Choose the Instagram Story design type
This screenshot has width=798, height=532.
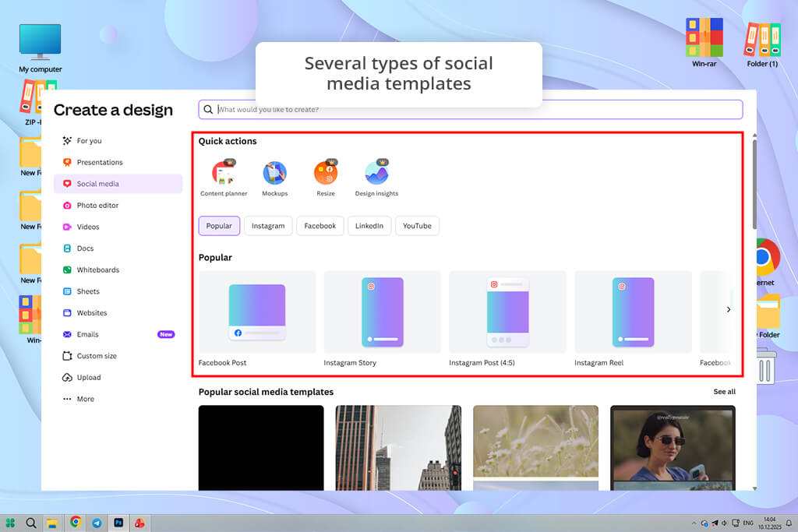point(382,319)
